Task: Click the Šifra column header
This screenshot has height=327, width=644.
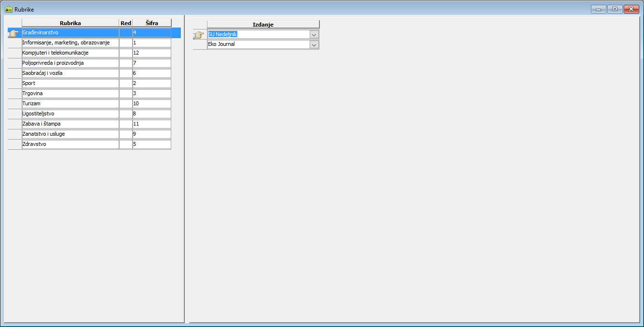Action: (152, 23)
